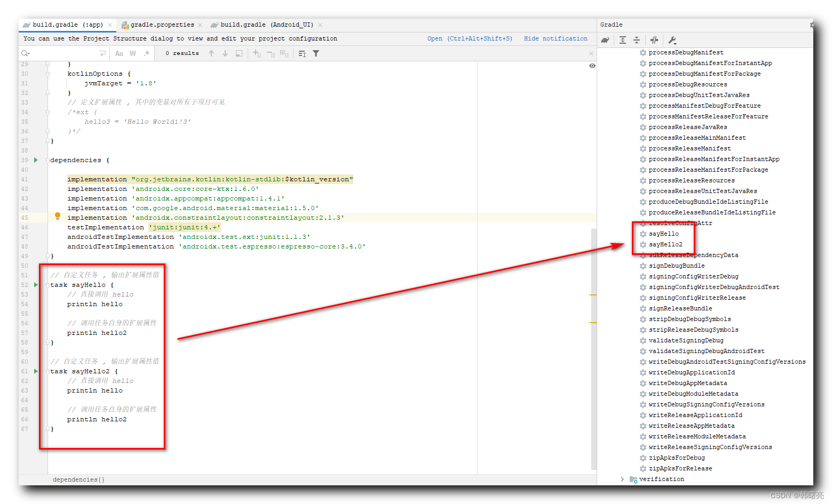
Task: Open the build.gradle (Android_UI) tab
Action: [267, 25]
